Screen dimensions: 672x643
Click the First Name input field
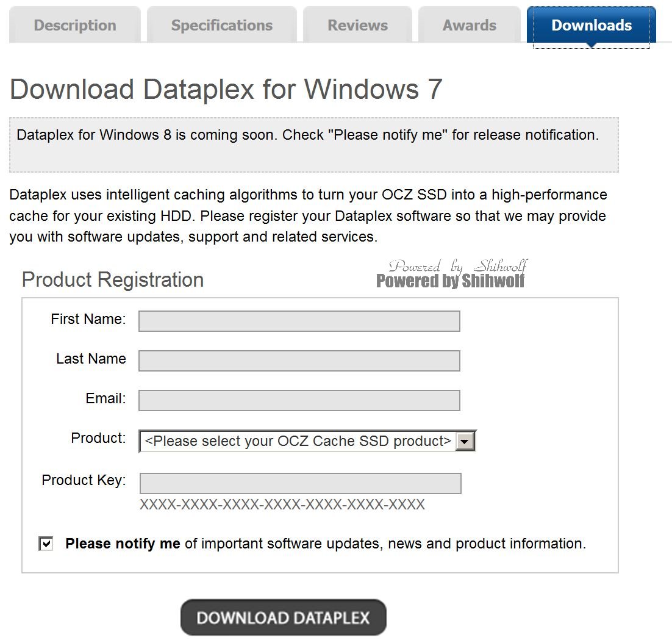[x=299, y=321]
